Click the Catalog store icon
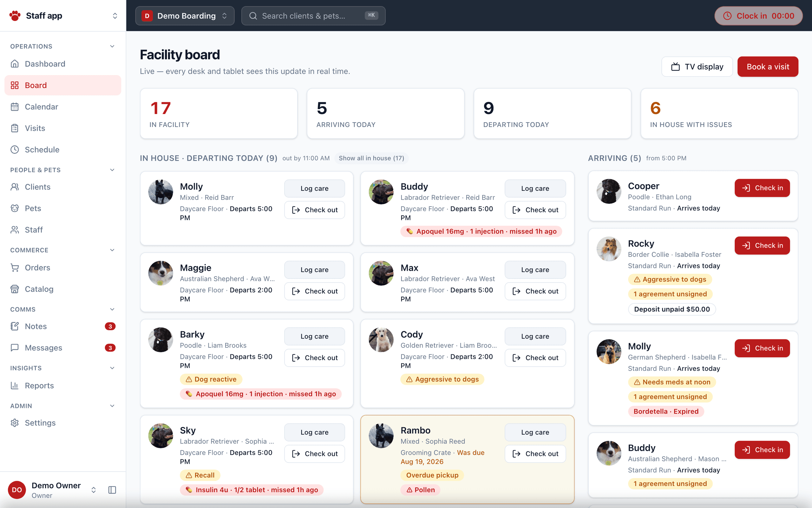Viewport: 812px width, 508px height. click(x=15, y=289)
